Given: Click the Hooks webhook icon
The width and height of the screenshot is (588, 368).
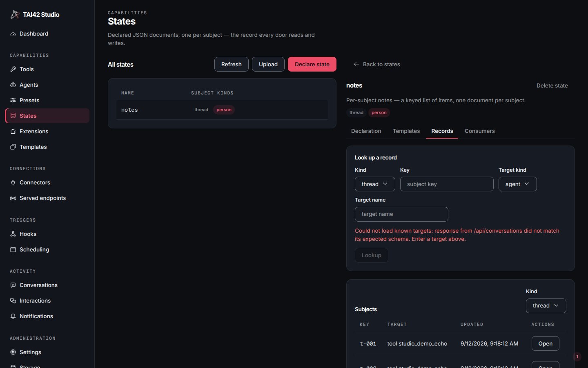Looking at the screenshot, I should (13, 234).
